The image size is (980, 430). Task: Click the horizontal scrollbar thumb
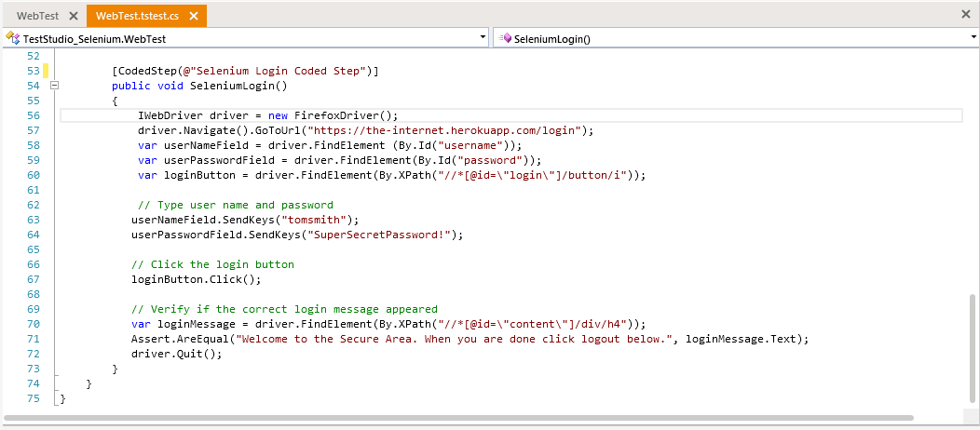(x=458, y=417)
